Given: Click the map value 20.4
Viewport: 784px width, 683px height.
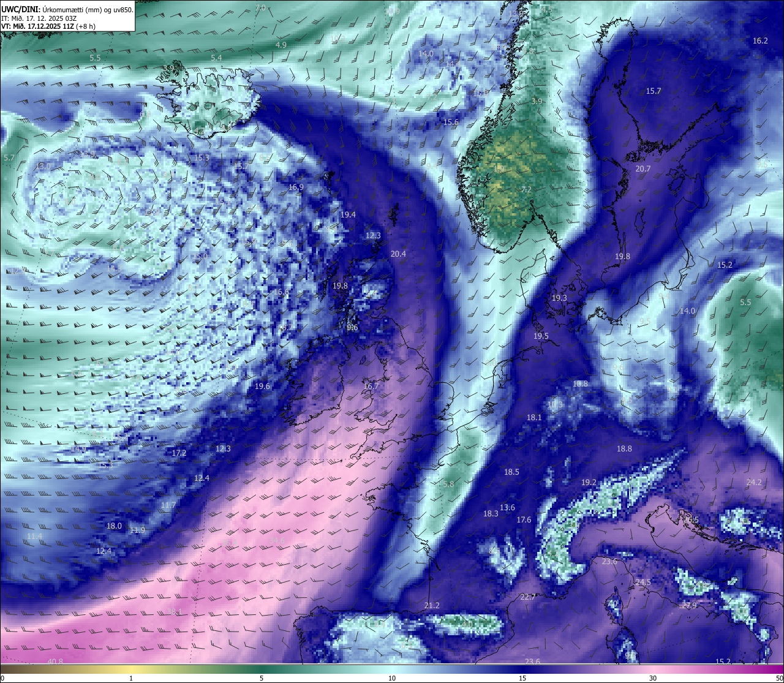Looking at the screenshot, I should (x=398, y=254).
